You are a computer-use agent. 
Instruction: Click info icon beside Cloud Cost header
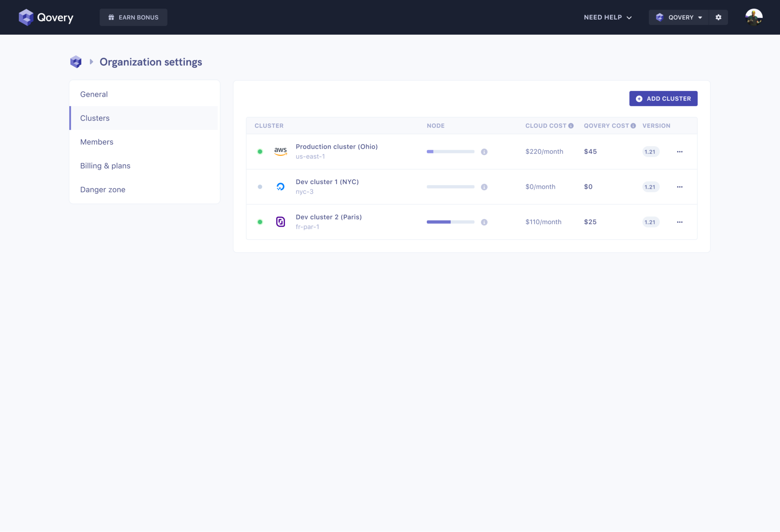pos(571,126)
